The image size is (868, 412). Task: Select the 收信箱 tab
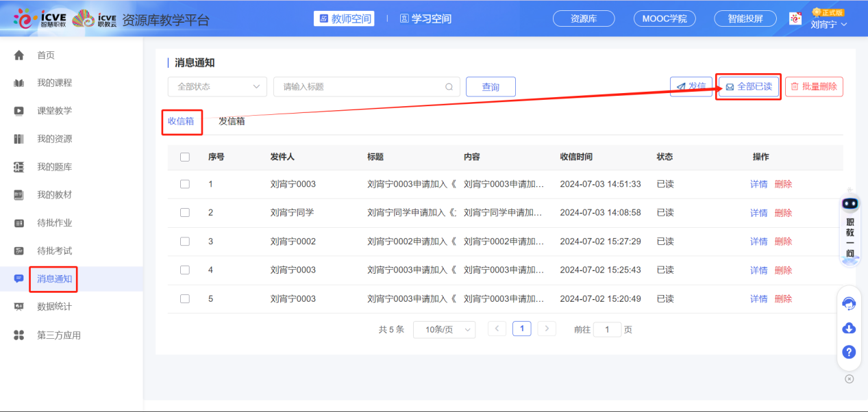pyautogui.click(x=182, y=122)
